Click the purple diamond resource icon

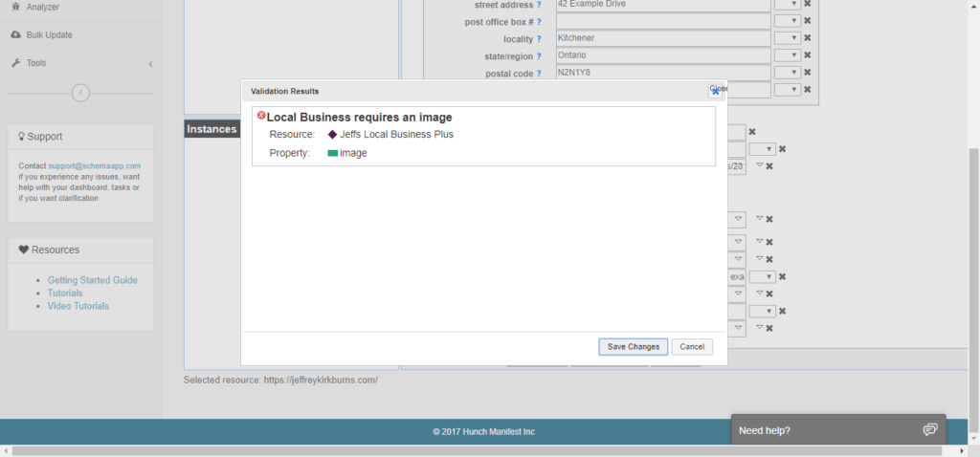(x=332, y=134)
